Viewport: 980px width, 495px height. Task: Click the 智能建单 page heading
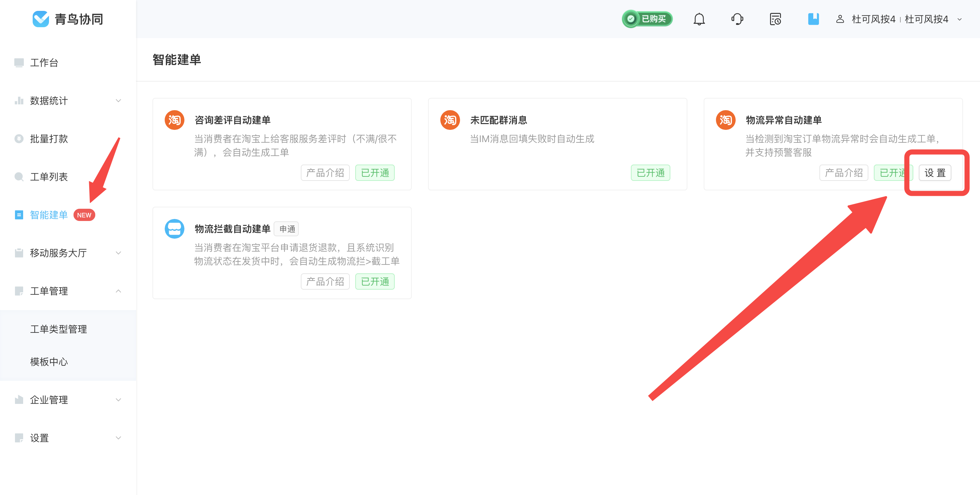coord(177,60)
